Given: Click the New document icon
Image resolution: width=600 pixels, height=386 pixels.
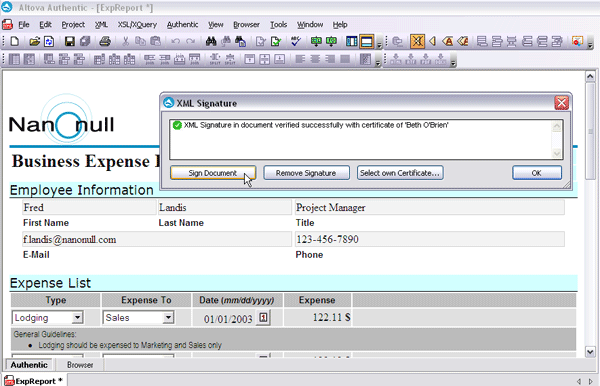Looking at the screenshot, I should (x=15, y=41).
